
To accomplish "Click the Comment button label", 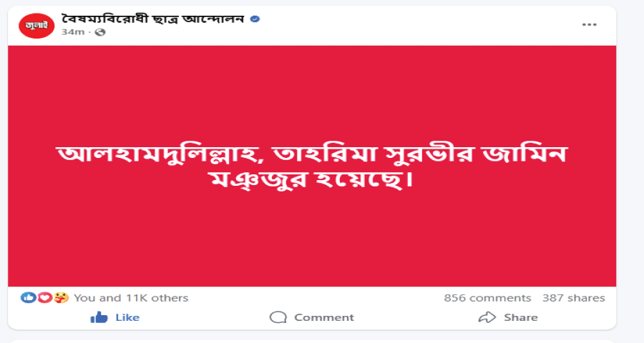I will pos(323,317).
